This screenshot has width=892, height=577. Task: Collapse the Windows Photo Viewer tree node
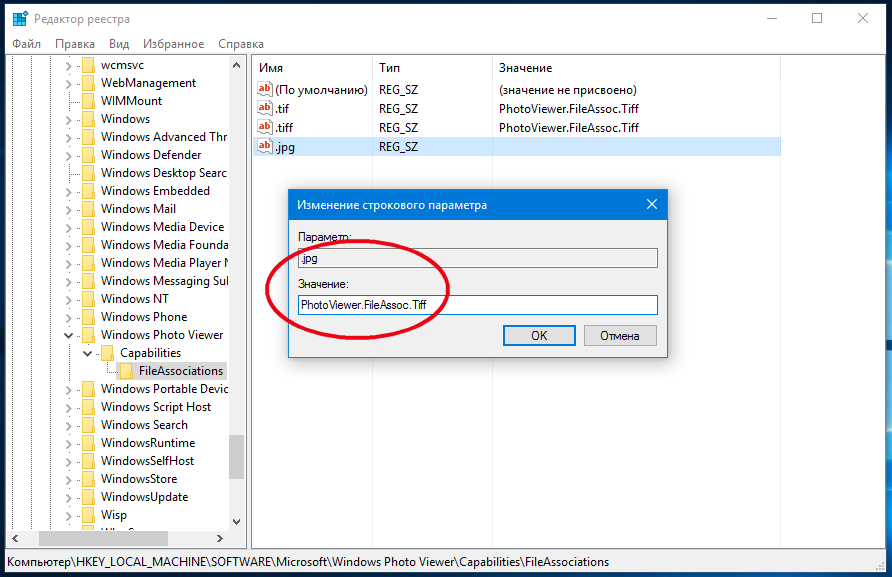pos(69,335)
